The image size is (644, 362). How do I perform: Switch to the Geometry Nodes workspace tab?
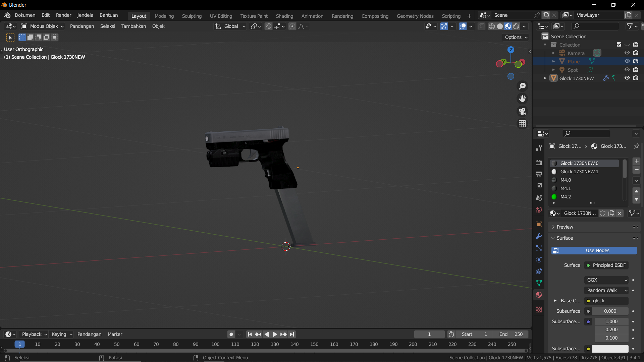pos(415,16)
